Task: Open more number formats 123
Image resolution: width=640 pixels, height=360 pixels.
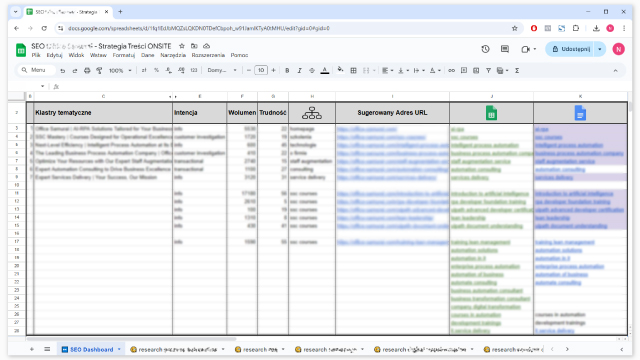Action: [194, 70]
